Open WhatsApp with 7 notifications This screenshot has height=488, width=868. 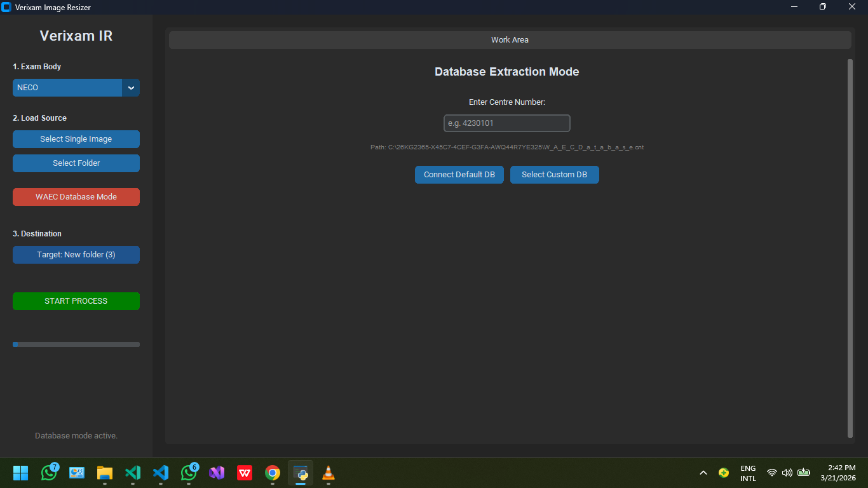point(49,473)
